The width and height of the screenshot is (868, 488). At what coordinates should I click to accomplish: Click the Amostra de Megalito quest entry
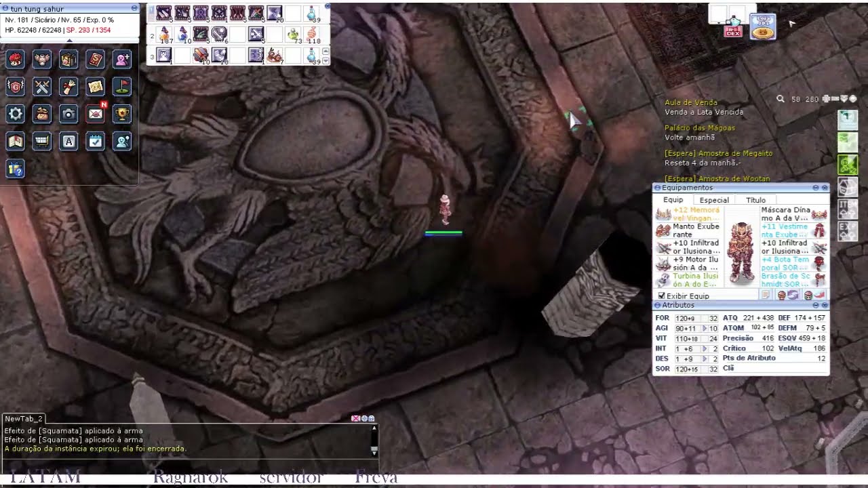tap(718, 154)
